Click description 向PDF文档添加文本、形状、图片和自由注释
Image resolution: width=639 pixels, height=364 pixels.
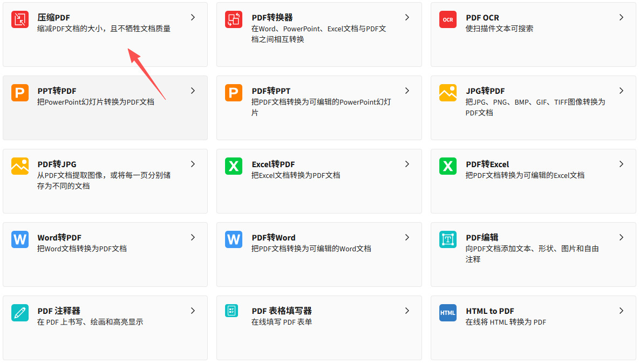coord(532,253)
